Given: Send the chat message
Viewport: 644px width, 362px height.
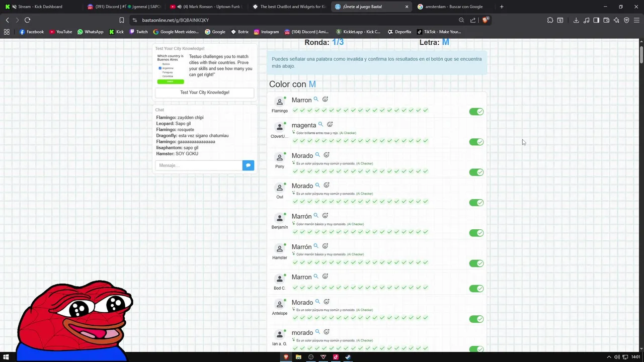Looking at the screenshot, I should click(x=248, y=165).
